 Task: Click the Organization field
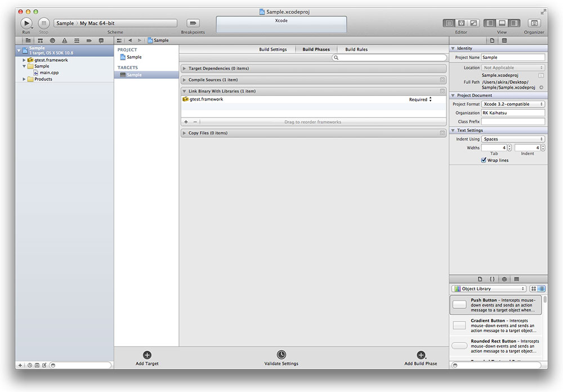[x=513, y=113]
